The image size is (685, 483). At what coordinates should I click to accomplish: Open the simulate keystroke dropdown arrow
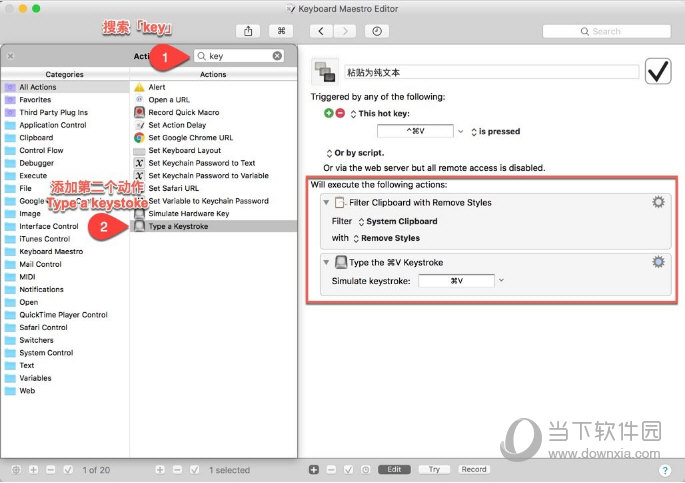(x=501, y=280)
